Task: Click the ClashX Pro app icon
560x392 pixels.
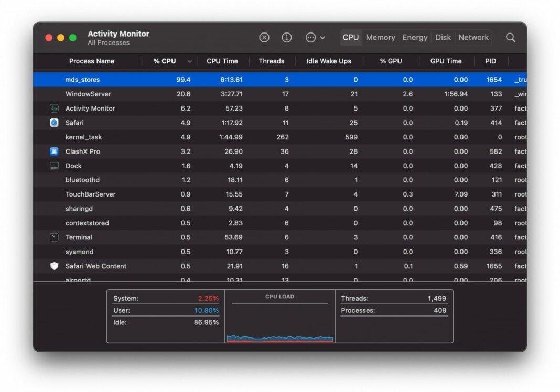Action: click(x=54, y=151)
